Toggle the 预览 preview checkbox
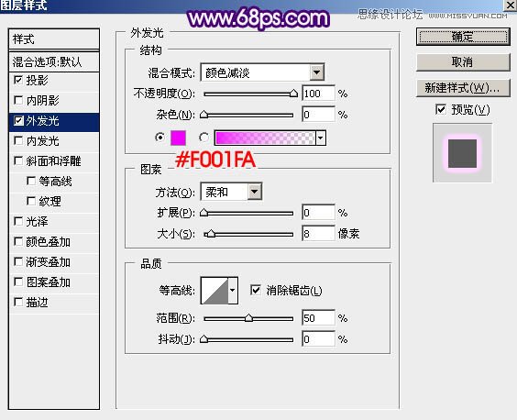This screenshot has height=420, width=517. (x=441, y=109)
